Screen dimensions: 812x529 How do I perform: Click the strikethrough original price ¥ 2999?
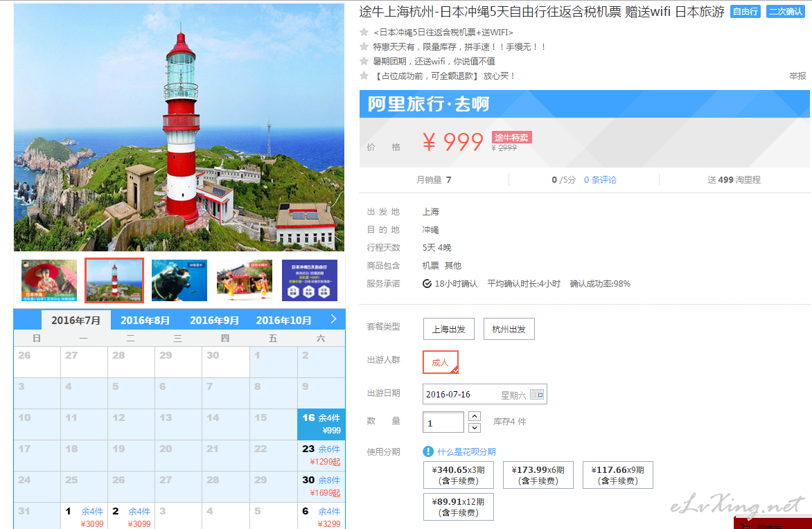[504, 148]
